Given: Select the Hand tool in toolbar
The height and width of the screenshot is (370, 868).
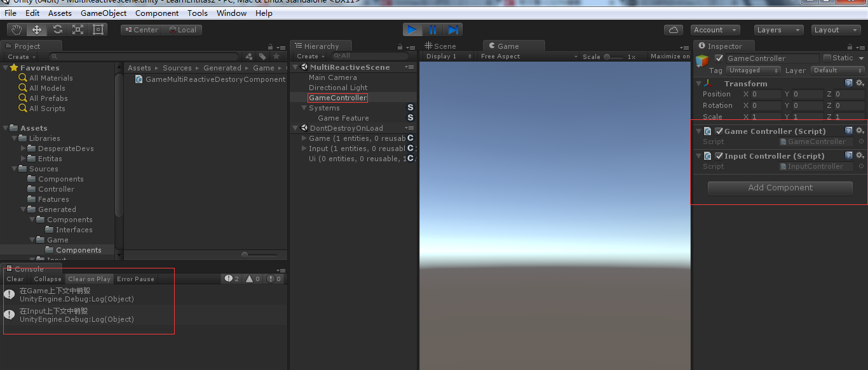Looking at the screenshot, I should (17, 29).
